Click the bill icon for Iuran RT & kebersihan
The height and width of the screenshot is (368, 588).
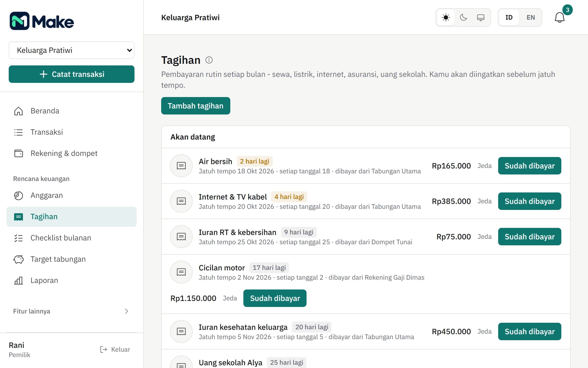click(181, 237)
